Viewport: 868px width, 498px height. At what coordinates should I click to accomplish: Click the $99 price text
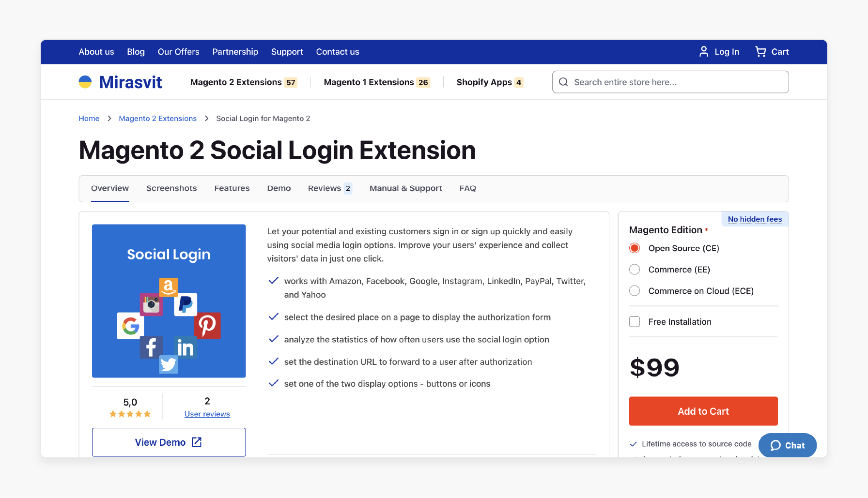click(655, 367)
